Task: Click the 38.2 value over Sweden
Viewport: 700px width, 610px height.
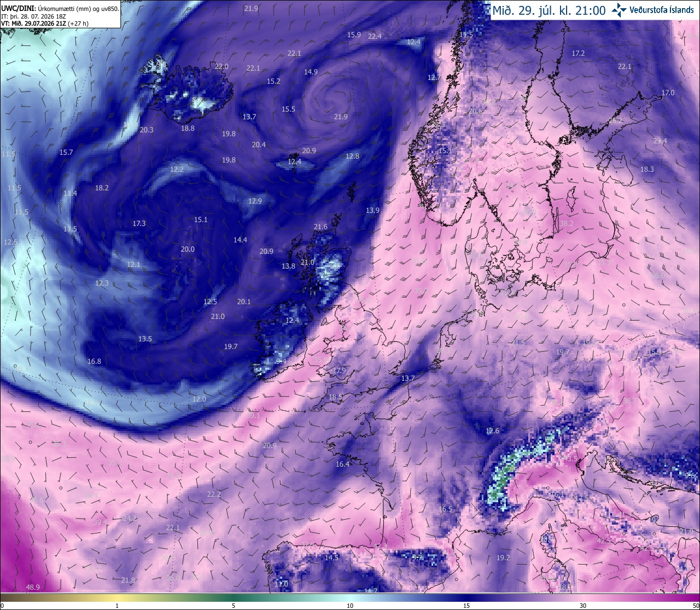Action: point(567,223)
